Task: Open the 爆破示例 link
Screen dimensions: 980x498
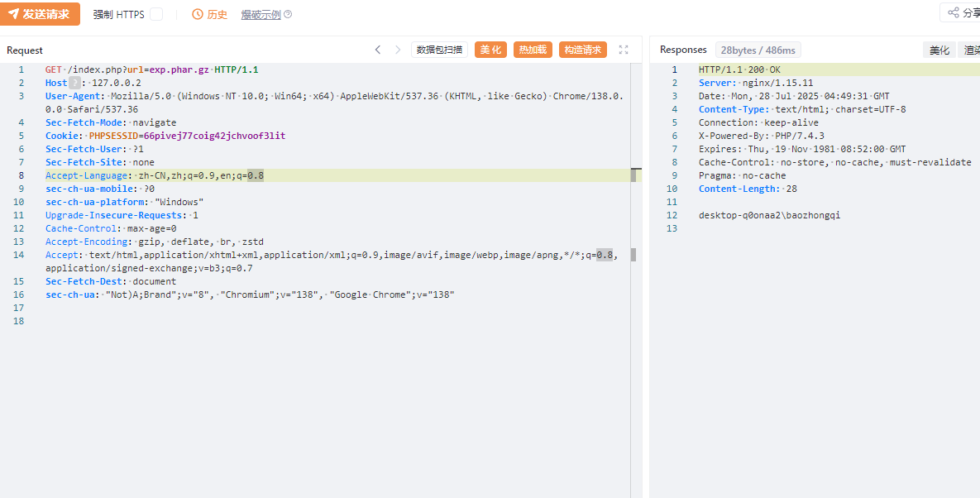Action: (x=261, y=15)
